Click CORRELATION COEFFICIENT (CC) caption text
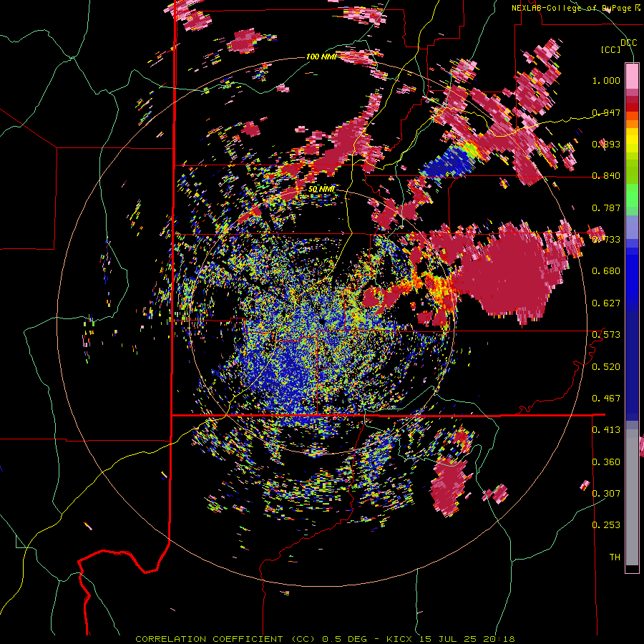This screenshot has height=644, width=644. coord(225,639)
